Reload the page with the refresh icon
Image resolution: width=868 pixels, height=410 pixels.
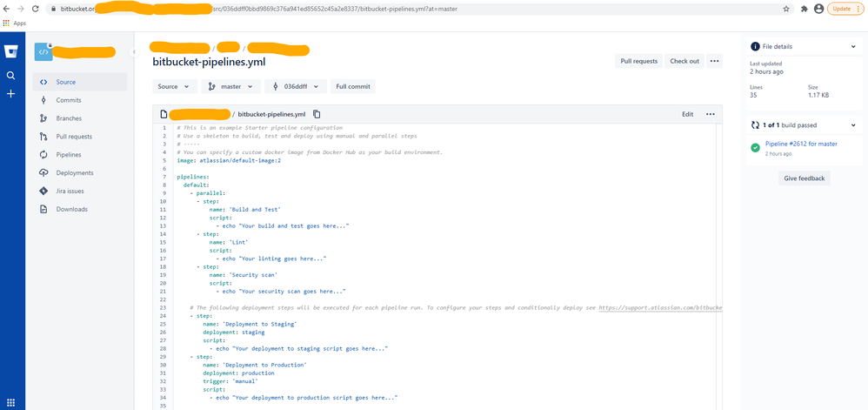[x=36, y=9]
